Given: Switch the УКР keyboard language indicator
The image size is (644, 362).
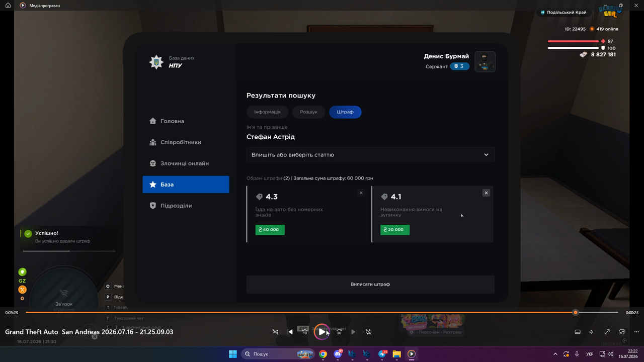Looking at the screenshot, I should tap(590, 354).
